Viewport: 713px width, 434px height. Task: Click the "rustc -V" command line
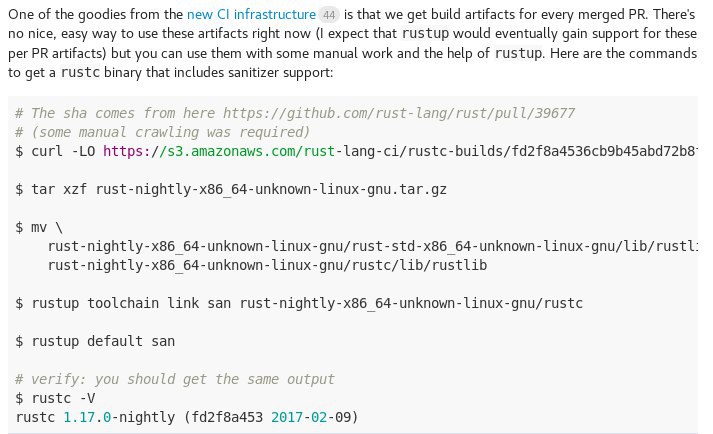click(55, 399)
